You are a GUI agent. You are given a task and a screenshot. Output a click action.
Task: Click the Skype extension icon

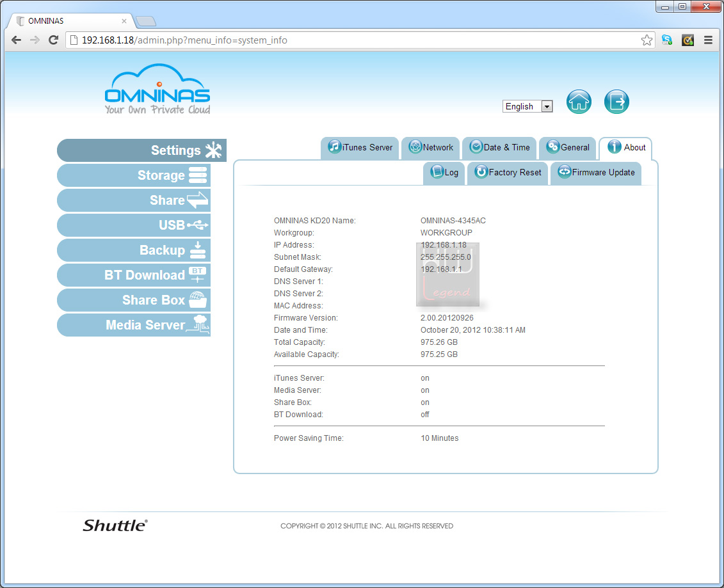(667, 40)
